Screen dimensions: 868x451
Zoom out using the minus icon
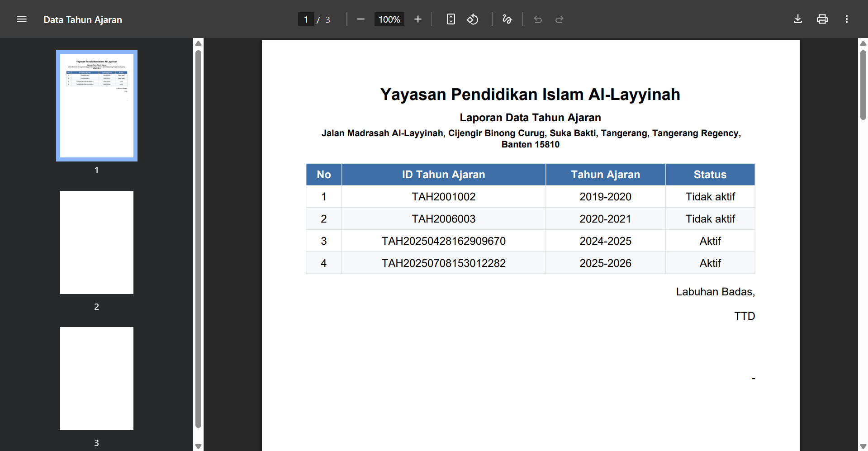coord(360,19)
